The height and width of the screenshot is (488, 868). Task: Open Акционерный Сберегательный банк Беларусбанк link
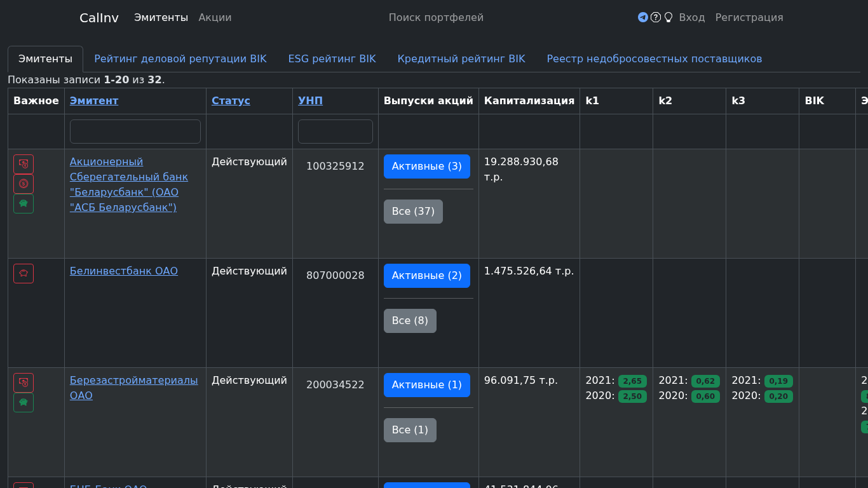[x=129, y=184]
